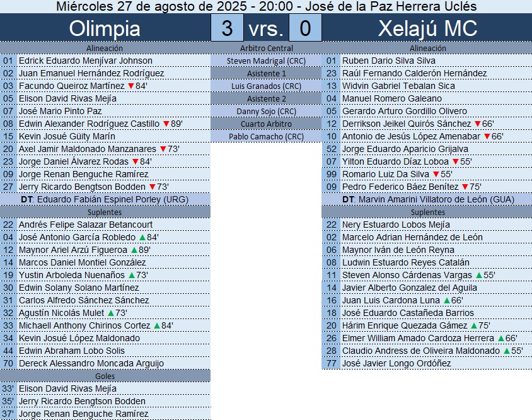Click green arrow next to José Antonio García Robledo
Viewport: 532px width, 420px height.
click(142, 237)
